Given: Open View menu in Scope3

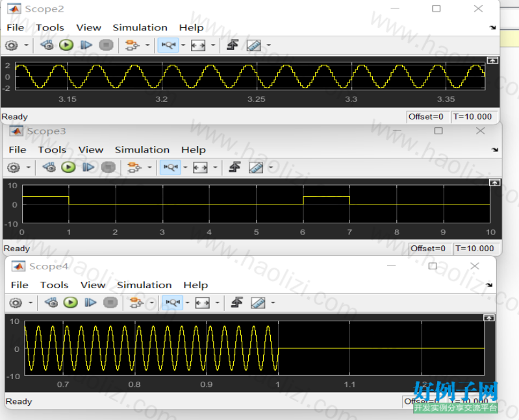Looking at the screenshot, I should pyautogui.click(x=91, y=150).
